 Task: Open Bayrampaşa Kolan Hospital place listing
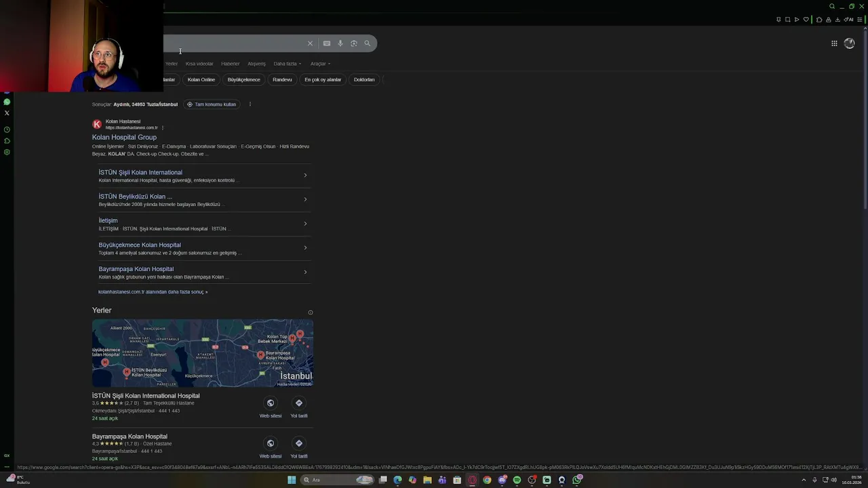130,436
